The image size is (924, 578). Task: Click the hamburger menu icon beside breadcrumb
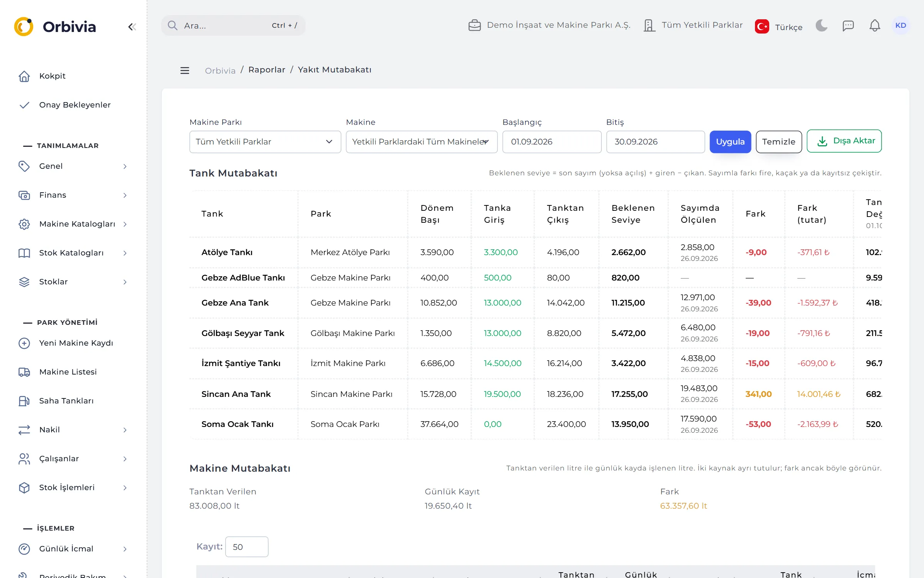(185, 70)
